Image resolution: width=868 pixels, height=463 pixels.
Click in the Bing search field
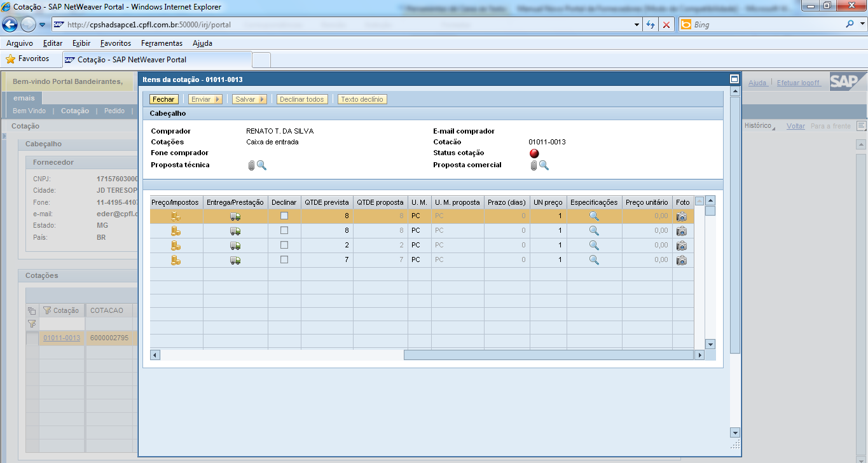click(766, 25)
